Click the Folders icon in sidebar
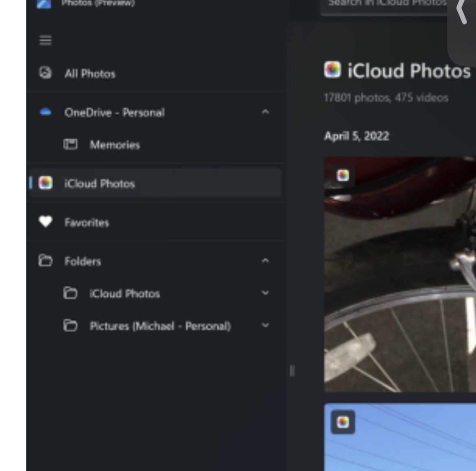The height and width of the screenshot is (471, 476). coord(45,261)
